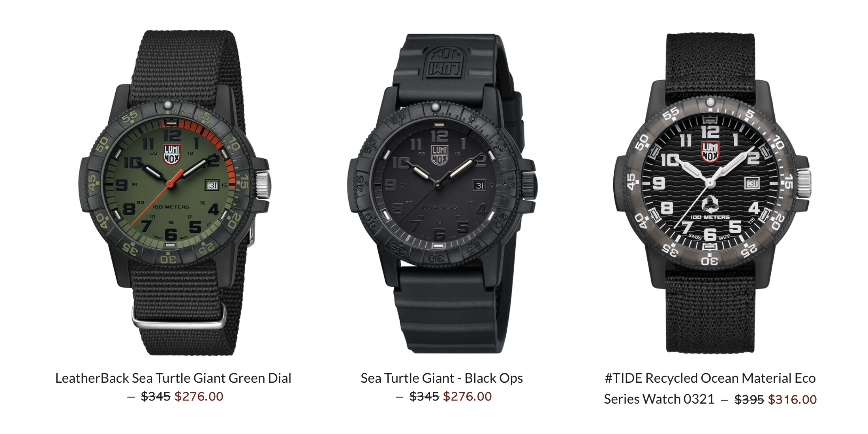Click the silver strap buckle on green dial watch

pyautogui.click(x=179, y=316)
